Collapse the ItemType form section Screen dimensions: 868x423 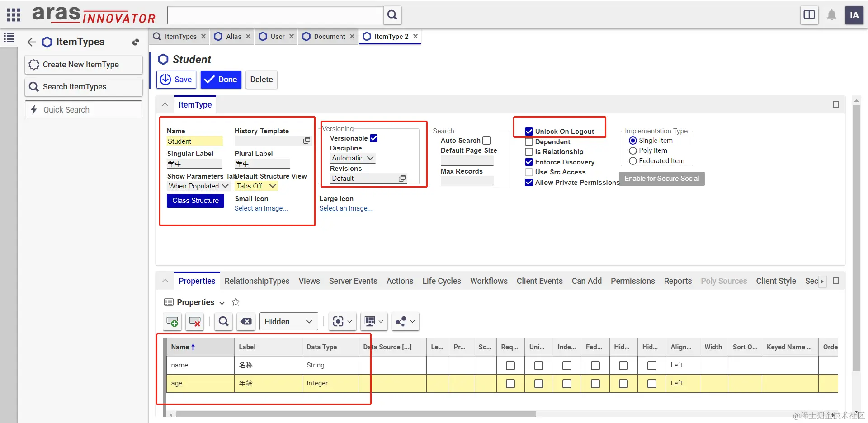pyautogui.click(x=165, y=104)
